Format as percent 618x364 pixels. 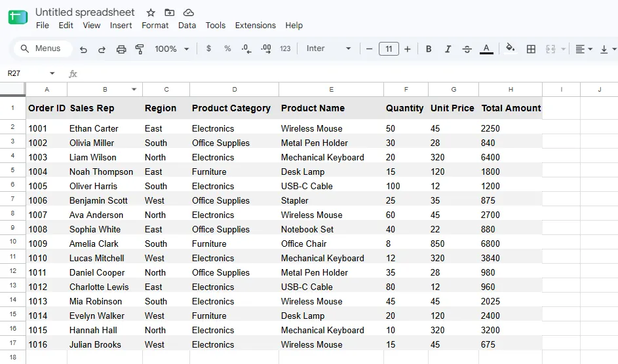(227, 48)
